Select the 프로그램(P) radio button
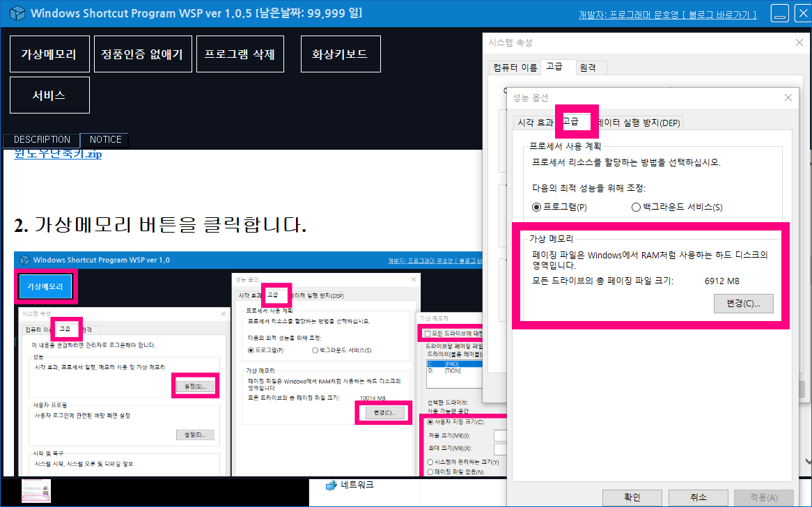The width and height of the screenshot is (812, 507). [536, 207]
